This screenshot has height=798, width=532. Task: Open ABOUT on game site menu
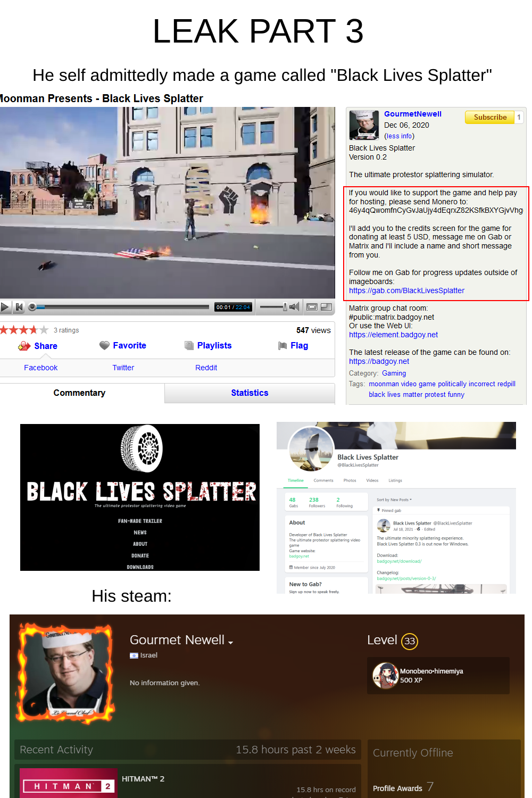tap(140, 544)
